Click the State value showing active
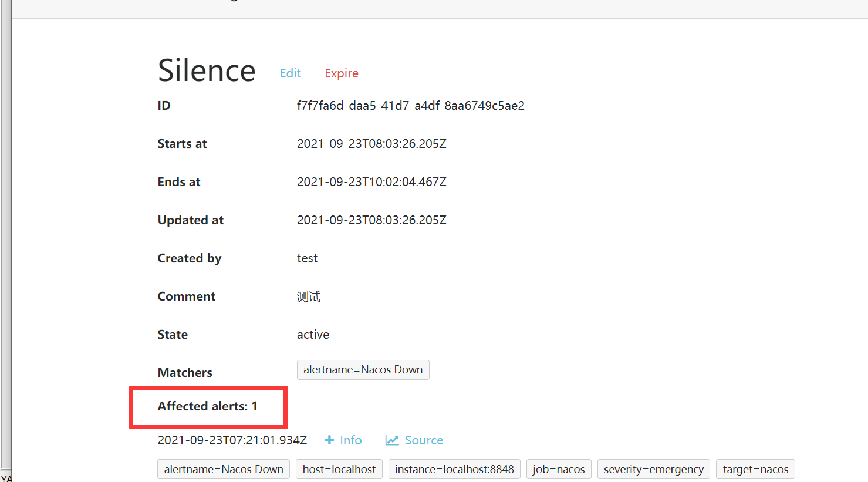 (x=313, y=334)
